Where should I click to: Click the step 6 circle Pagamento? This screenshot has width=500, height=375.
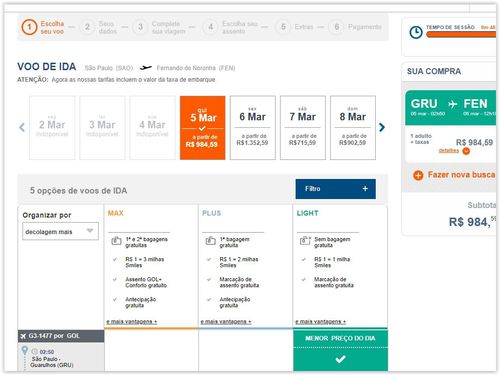[337, 27]
